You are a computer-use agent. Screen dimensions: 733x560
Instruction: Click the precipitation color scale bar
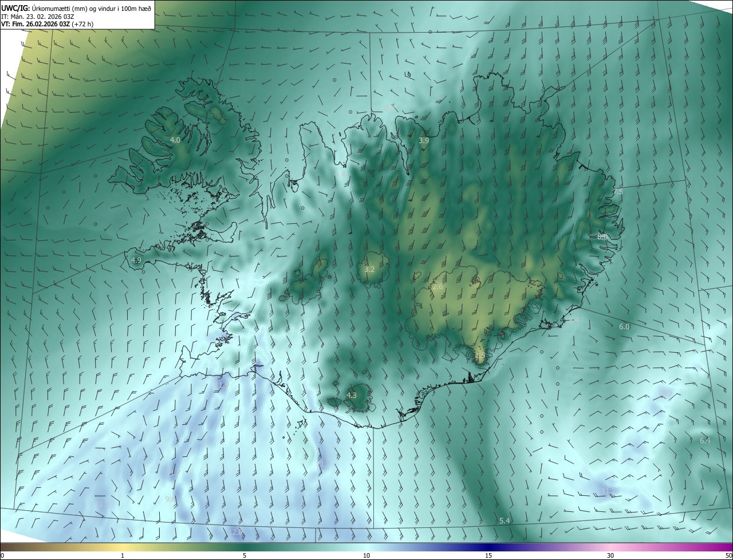tap(366, 547)
